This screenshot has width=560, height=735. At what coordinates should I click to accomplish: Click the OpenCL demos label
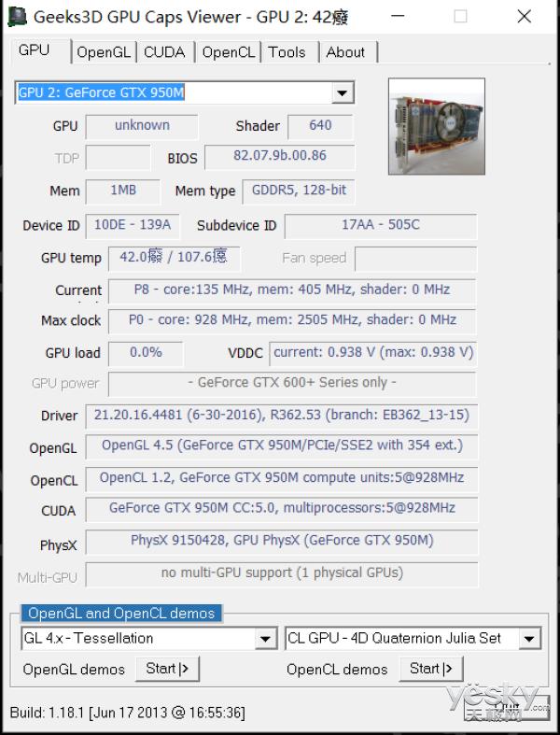[x=338, y=670]
